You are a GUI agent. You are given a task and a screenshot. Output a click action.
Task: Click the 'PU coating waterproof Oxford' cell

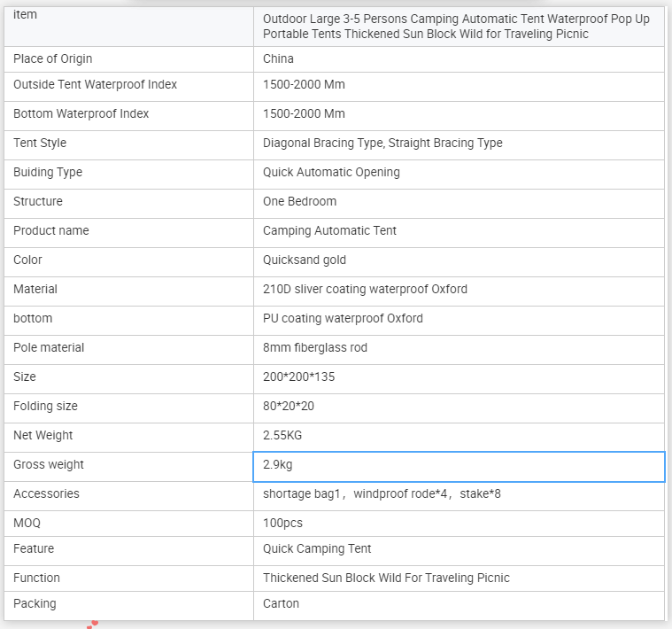[x=343, y=319]
